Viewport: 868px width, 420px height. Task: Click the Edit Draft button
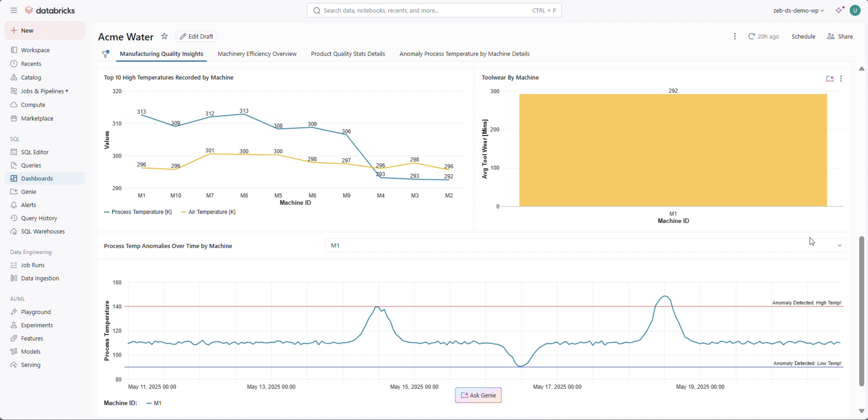click(197, 36)
